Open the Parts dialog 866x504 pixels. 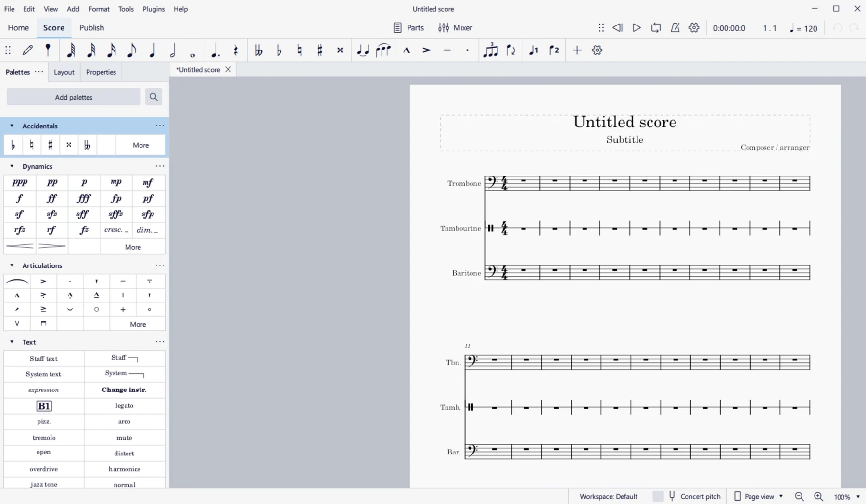408,28
